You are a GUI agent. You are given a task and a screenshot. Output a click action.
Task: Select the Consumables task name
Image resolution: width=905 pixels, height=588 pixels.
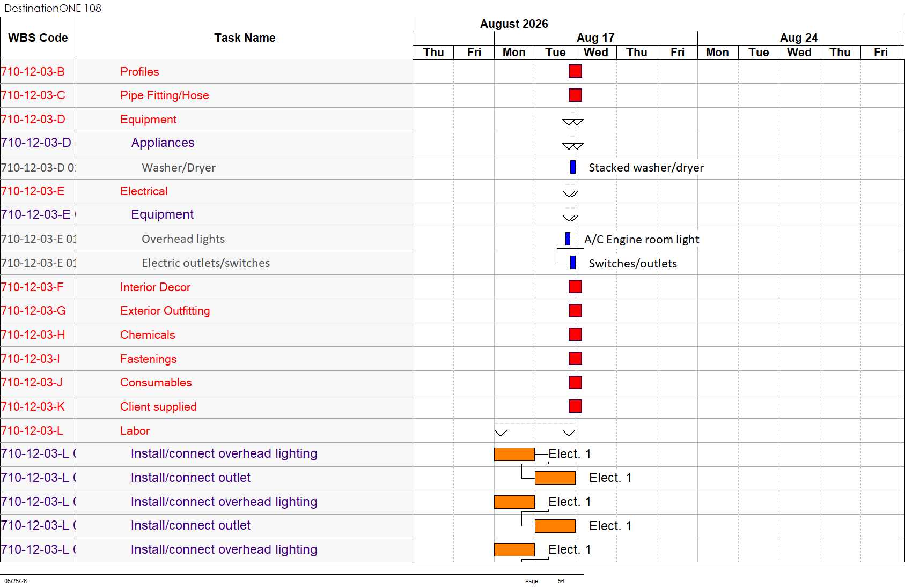point(156,383)
